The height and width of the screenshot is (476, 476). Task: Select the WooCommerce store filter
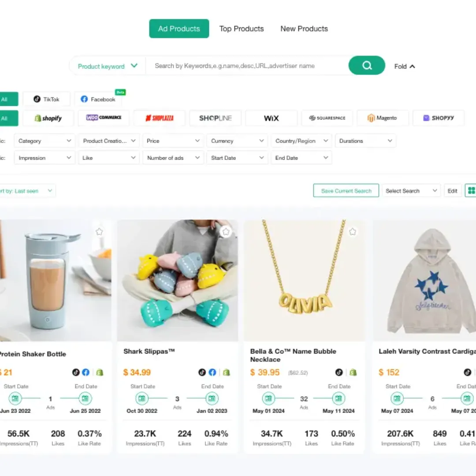104,118
